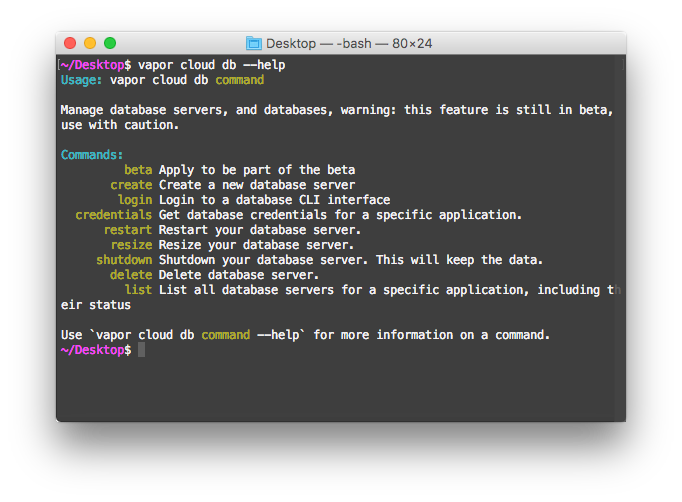Image resolution: width=682 pixels, height=502 pixels.
Task: Click the typed 'vapor cloud db --help' command
Action: pos(212,65)
